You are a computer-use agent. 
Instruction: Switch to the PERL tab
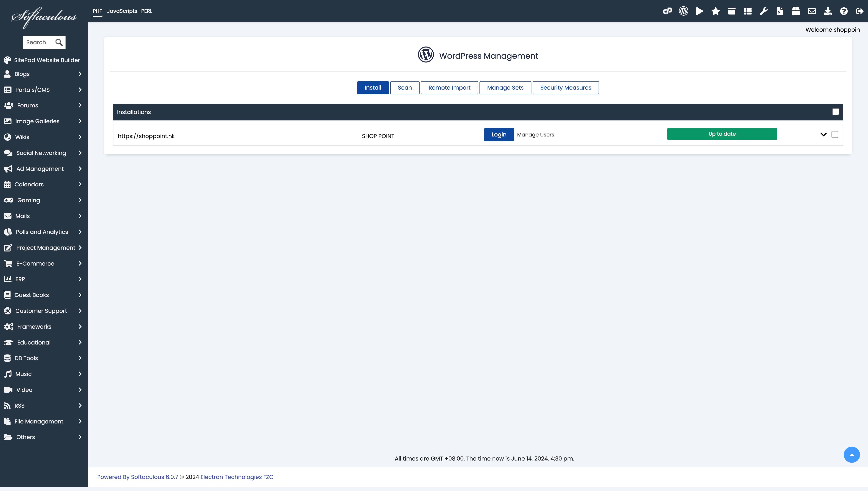(147, 11)
